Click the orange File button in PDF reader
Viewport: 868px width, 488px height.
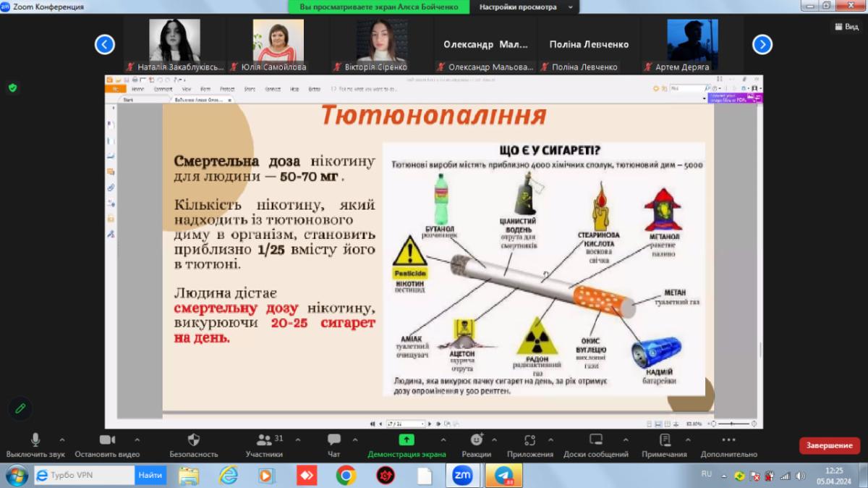tap(116, 89)
